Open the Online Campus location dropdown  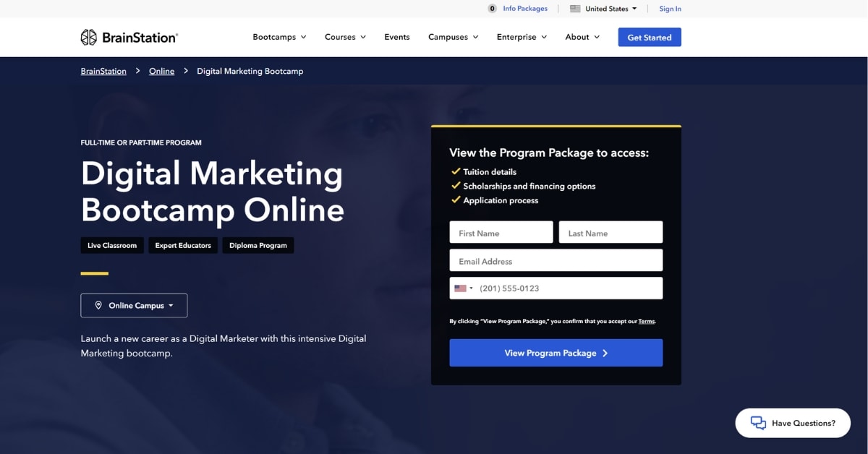point(134,306)
